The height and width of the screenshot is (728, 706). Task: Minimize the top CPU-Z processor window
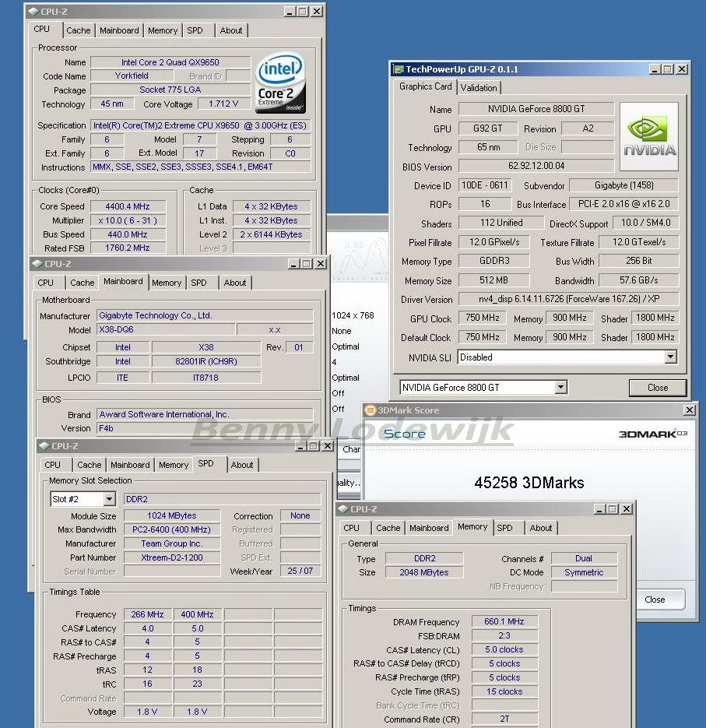pos(290,11)
